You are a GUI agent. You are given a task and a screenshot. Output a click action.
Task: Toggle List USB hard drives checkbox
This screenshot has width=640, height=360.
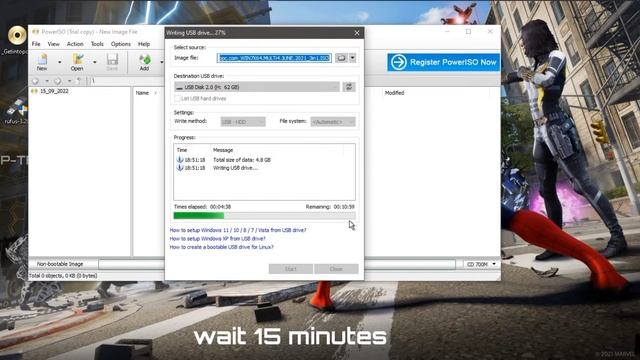pyautogui.click(x=177, y=98)
